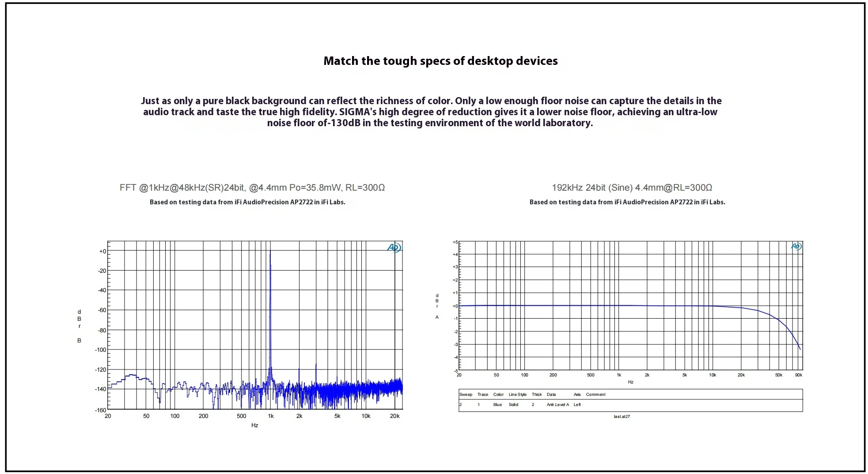868x474 pixels.
Task: Click the "Left" axis cell in the legend table
Action: click(577, 405)
